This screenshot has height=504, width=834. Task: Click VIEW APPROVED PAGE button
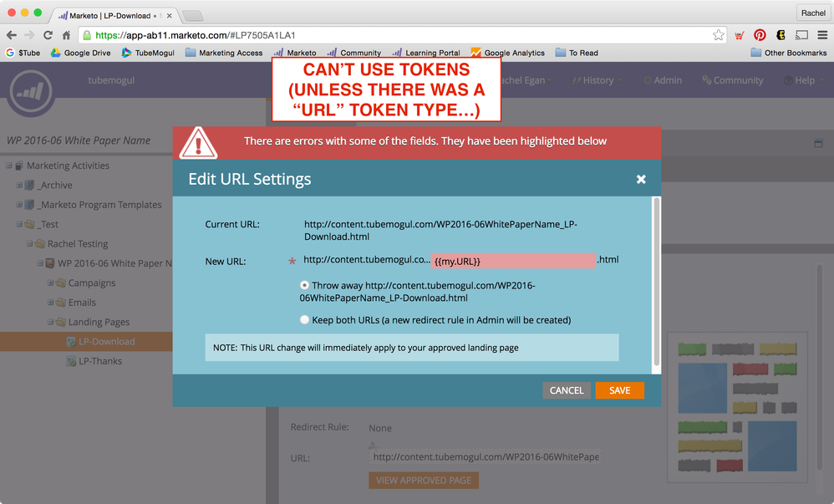pyautogui.click(x=424, y=480)
